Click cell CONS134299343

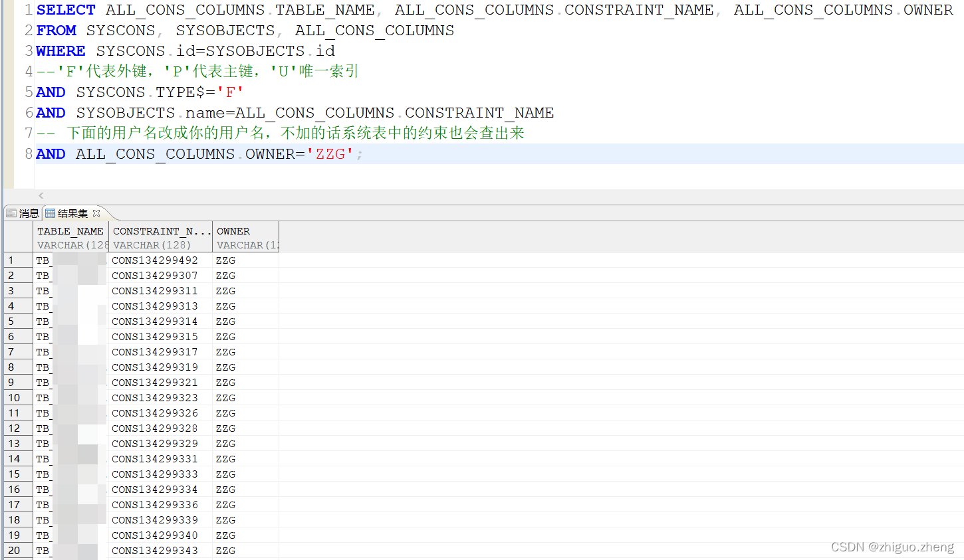coord(160,551)
